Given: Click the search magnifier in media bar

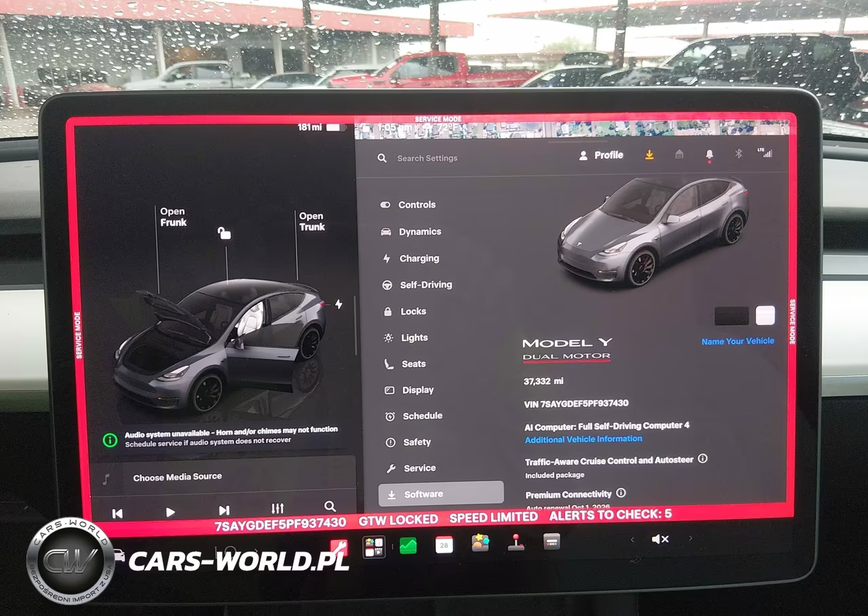Looking at the screenshot, I should click(330, 506).
